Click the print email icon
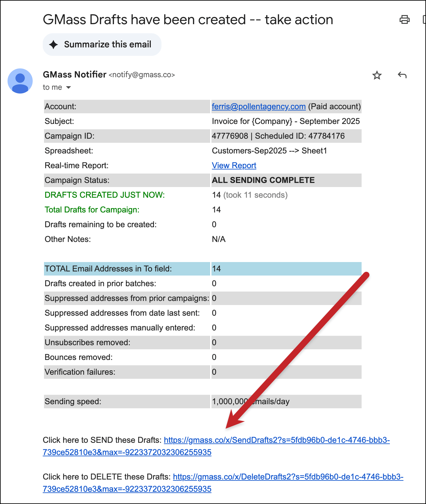 click(x=404, y=20)
